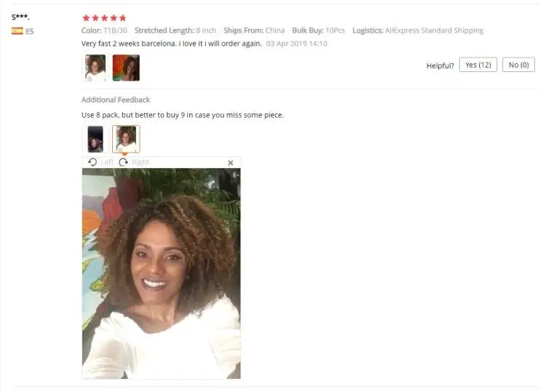Open first review thumbnail with white top
This screenshot has width=546, height=392.
coord(95,68)
